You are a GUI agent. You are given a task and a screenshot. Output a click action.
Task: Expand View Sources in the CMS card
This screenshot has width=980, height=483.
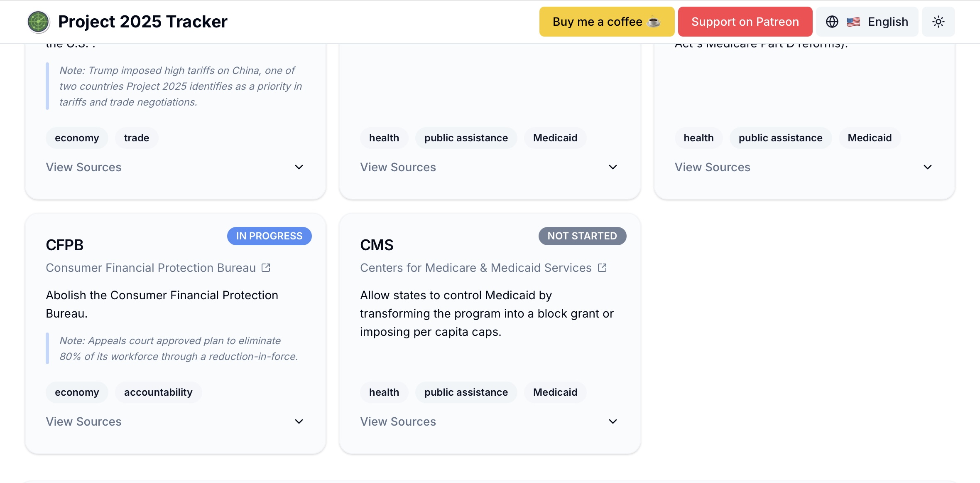pyautogui.click(x=398, y=421)
